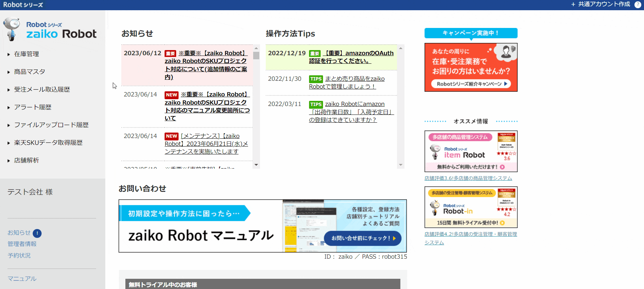
Task: Expand ファイルアップロード履歴 menu
Action: [48, 125]
